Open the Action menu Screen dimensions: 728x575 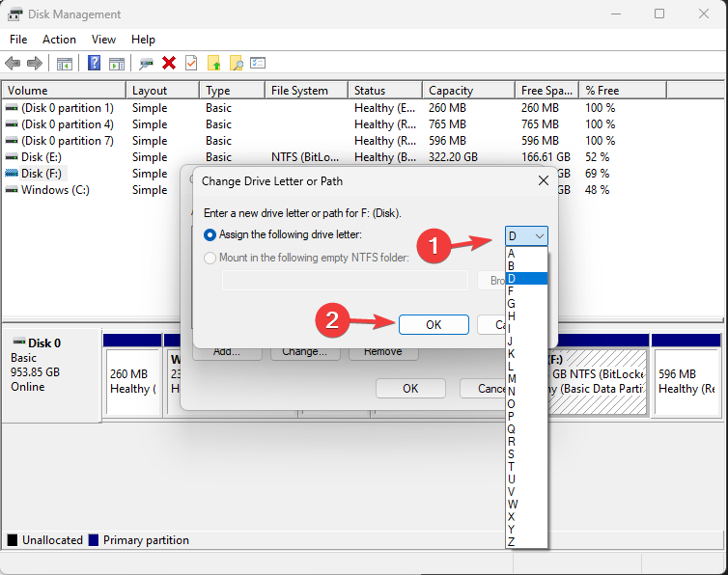(x=59, y=40)
